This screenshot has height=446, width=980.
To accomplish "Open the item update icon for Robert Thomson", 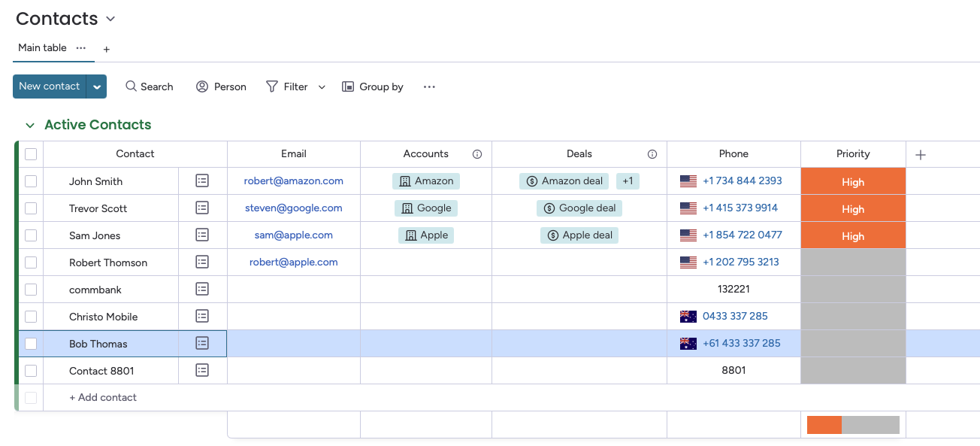I will [x=202, y=262].
